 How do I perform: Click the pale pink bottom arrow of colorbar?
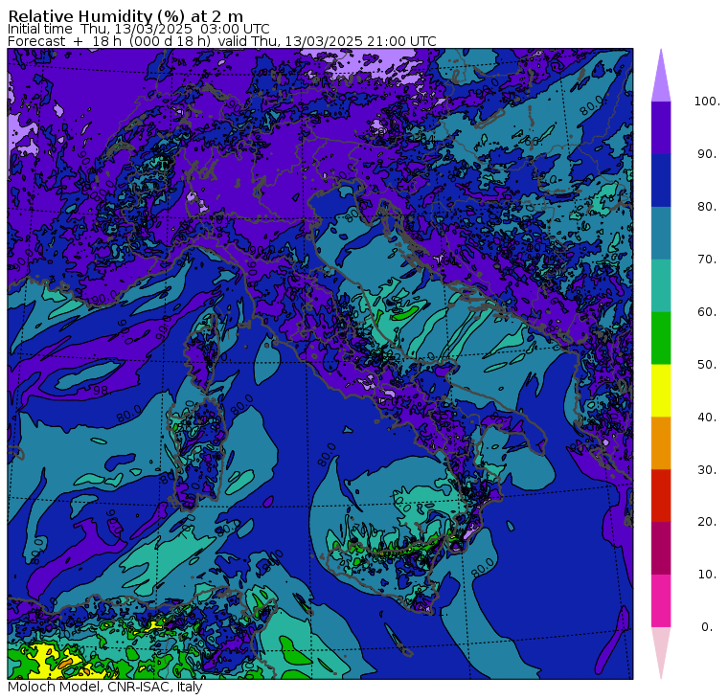pyautogui.click(x=661, y=650)
